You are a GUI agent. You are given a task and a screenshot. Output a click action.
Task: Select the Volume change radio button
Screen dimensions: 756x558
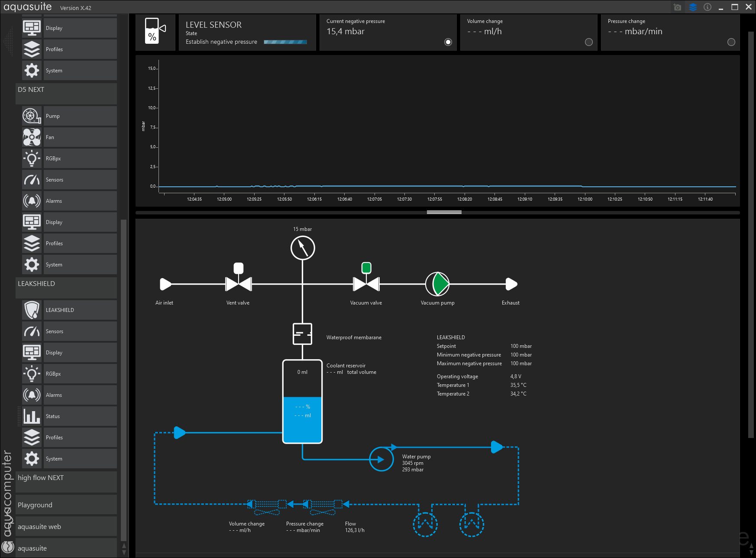(589, 42)
